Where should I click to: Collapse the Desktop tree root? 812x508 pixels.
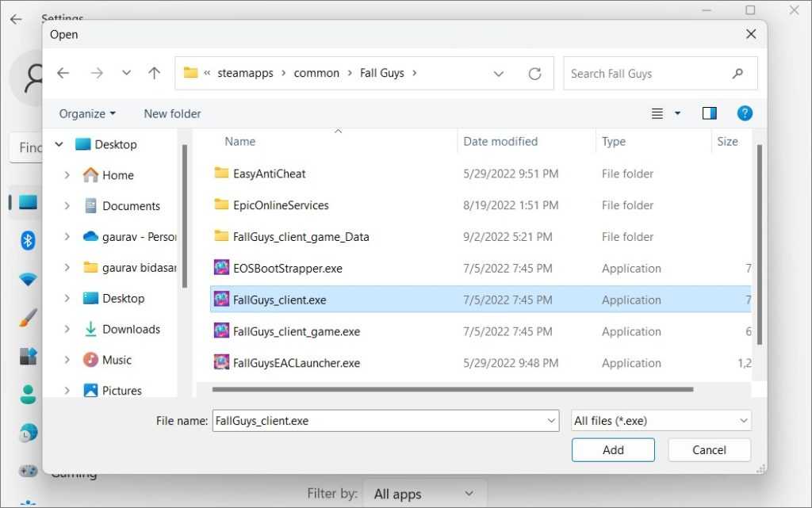(x=59, y=144)
